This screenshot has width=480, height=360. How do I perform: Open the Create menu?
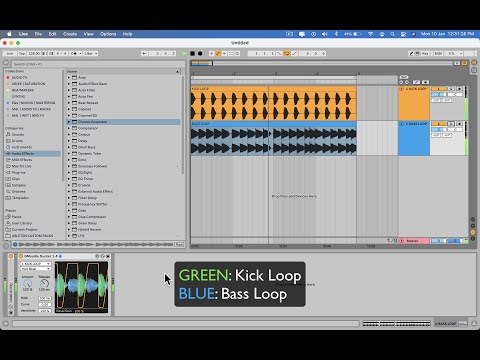pos(70,34)
